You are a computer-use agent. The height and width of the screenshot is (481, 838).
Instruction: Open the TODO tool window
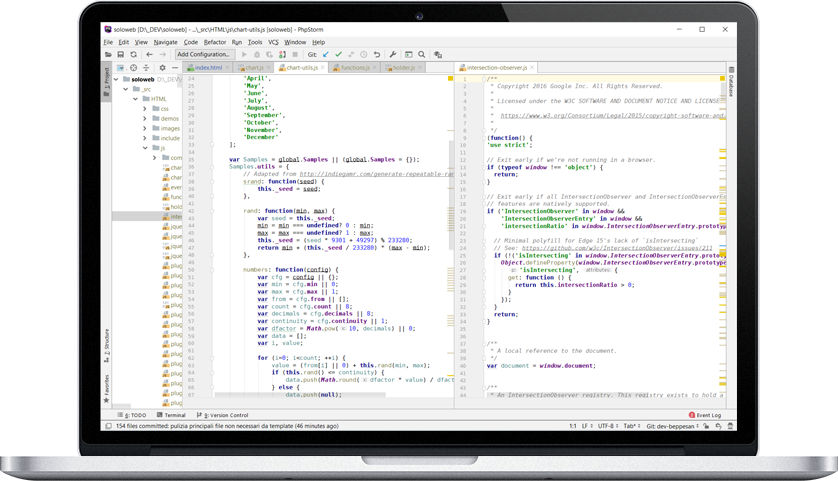132,415
